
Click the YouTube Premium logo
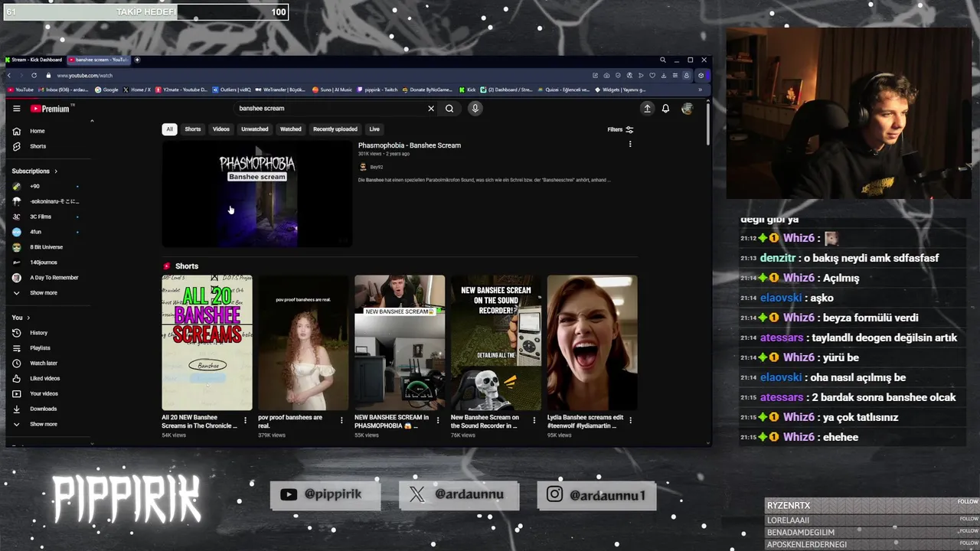coord(51,109)
